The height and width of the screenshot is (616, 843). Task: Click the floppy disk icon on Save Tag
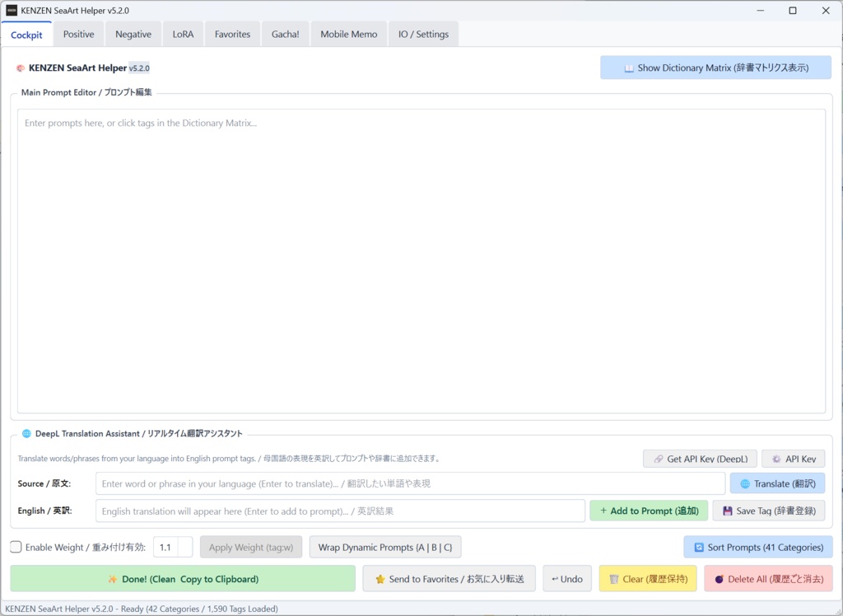click(x=728, y=511)
